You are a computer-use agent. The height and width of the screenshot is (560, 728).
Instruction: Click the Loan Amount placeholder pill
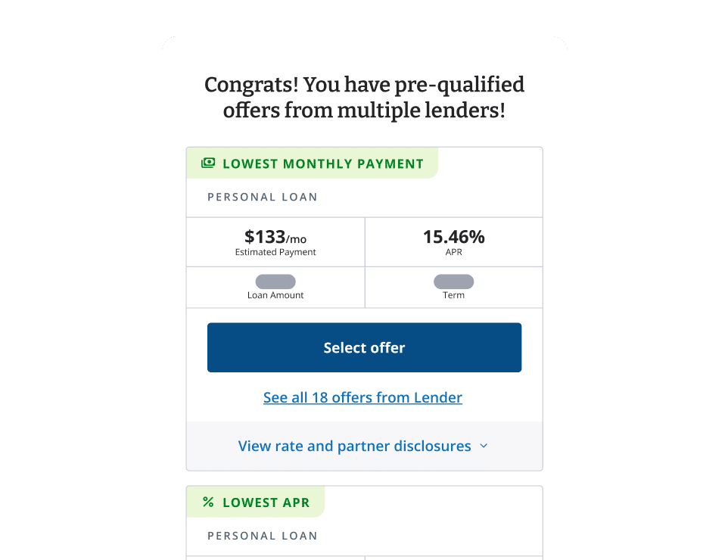point(275,281)
